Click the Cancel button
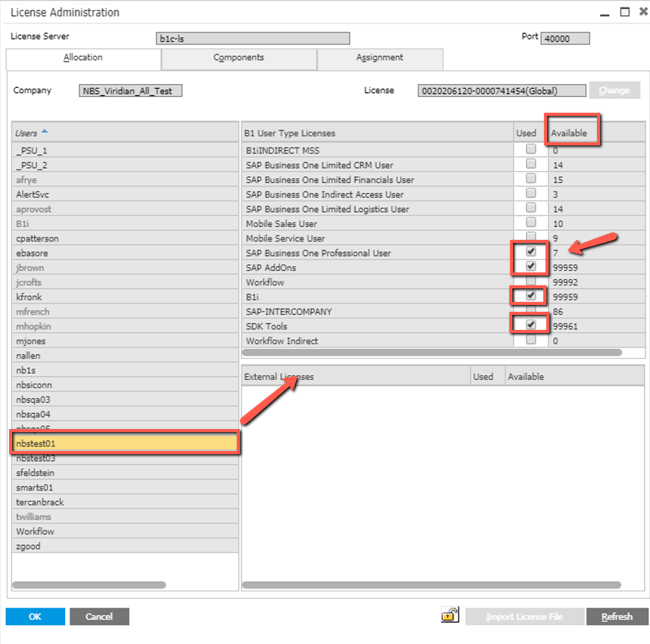 click(x=99, y=617)
